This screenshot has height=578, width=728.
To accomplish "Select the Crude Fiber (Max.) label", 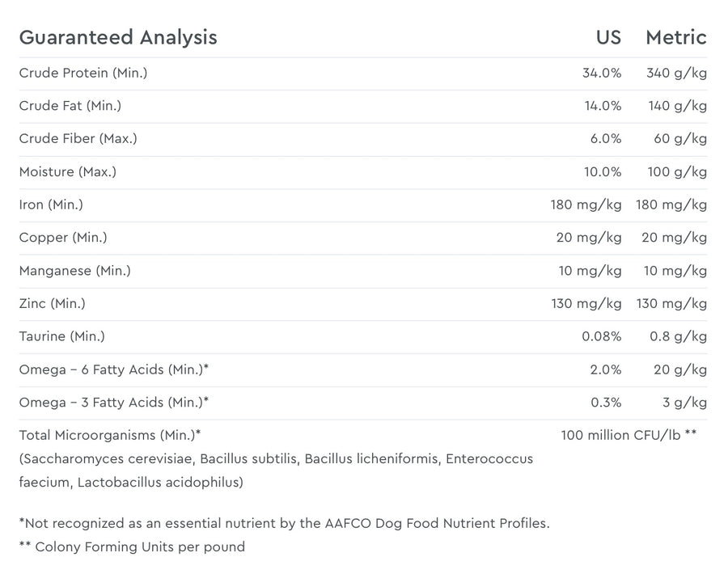I will (78, 139).
